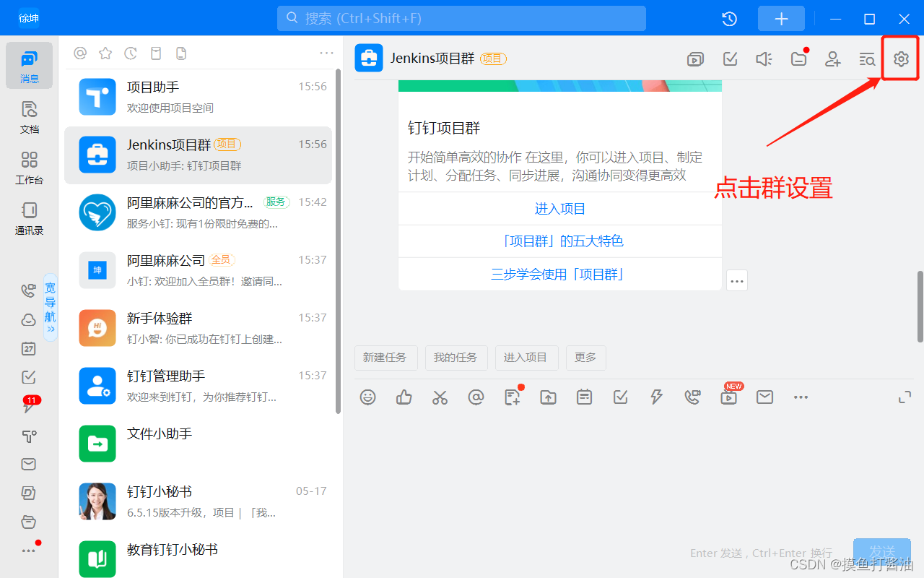Select the 进入项目 quick tab

[x=526, y=358]
